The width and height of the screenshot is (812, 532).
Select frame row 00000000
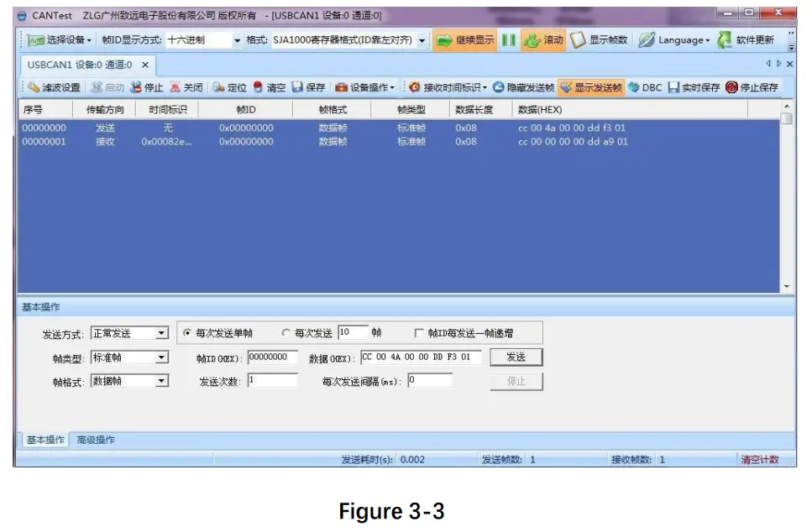[x=399, y=128]
